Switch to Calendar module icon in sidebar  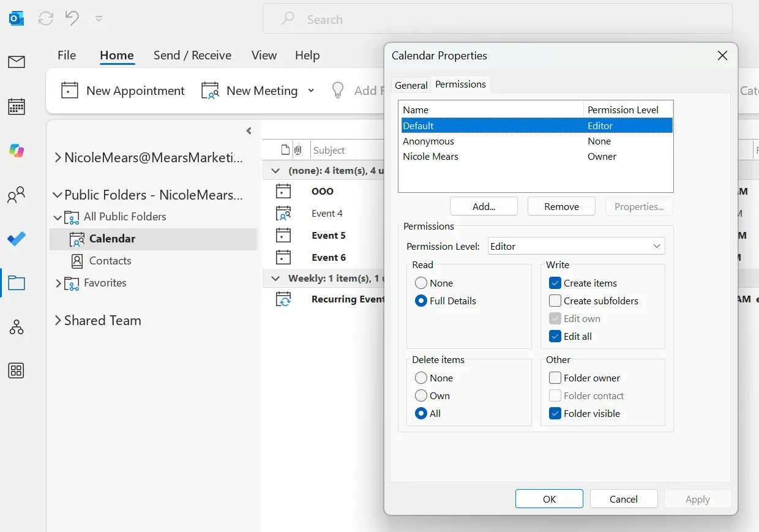pyautogui.click(x=17, y=107)
